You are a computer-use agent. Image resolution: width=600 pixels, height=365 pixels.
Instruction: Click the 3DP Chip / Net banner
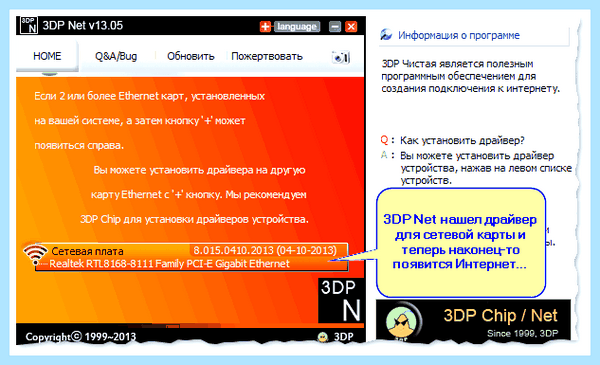[x=473, y=320]
